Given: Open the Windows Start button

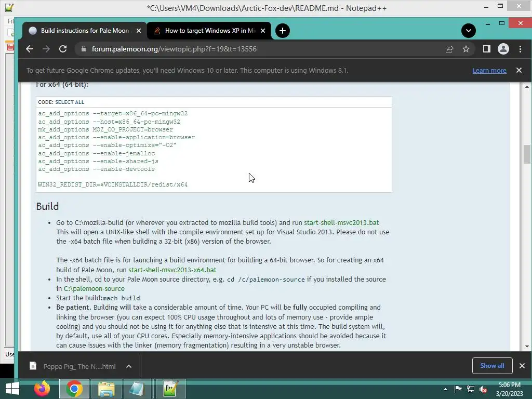Looking at the screenshot, I should tap(12, 389).
